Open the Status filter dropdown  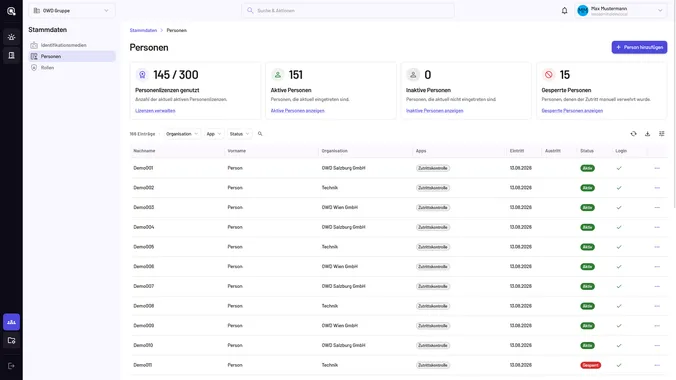(239, 134)
